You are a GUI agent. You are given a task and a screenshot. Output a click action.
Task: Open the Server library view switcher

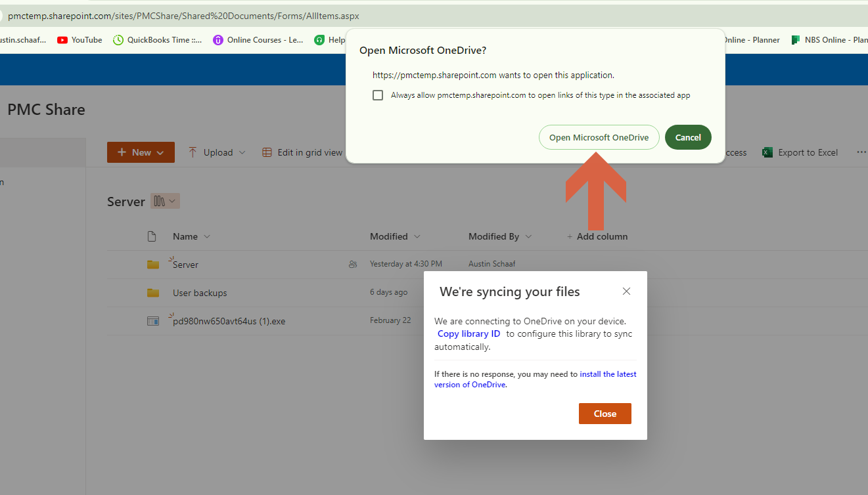pos(165,202)
